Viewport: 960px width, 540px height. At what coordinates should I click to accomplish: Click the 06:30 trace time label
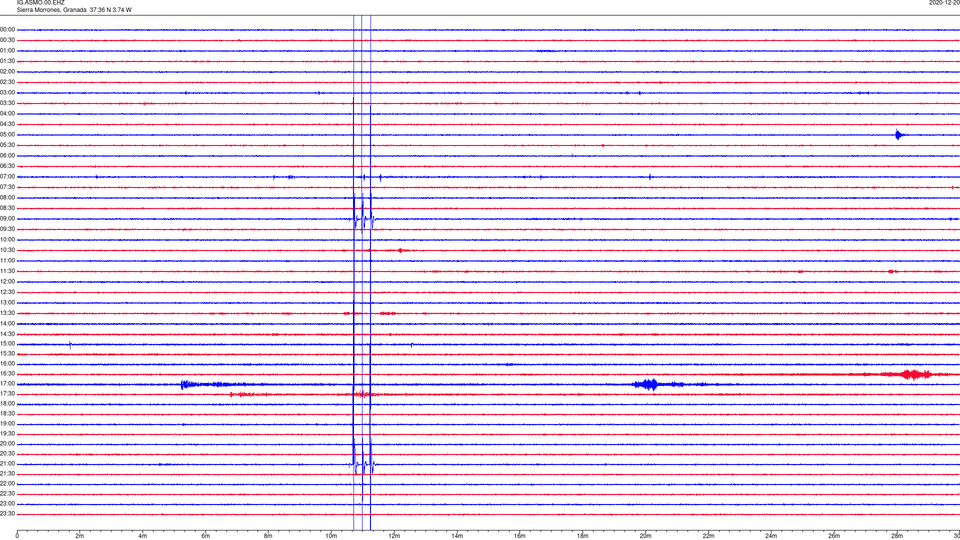pos(7,165)
